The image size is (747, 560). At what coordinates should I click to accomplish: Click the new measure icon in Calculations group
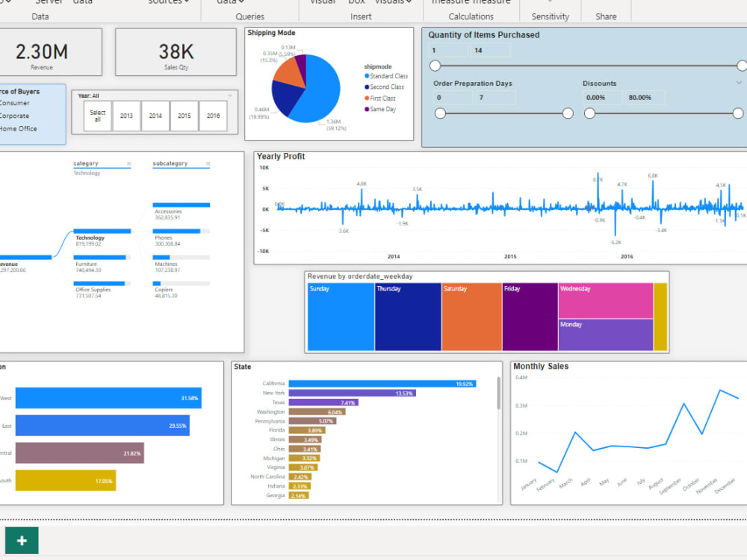[x=452, y=4]
